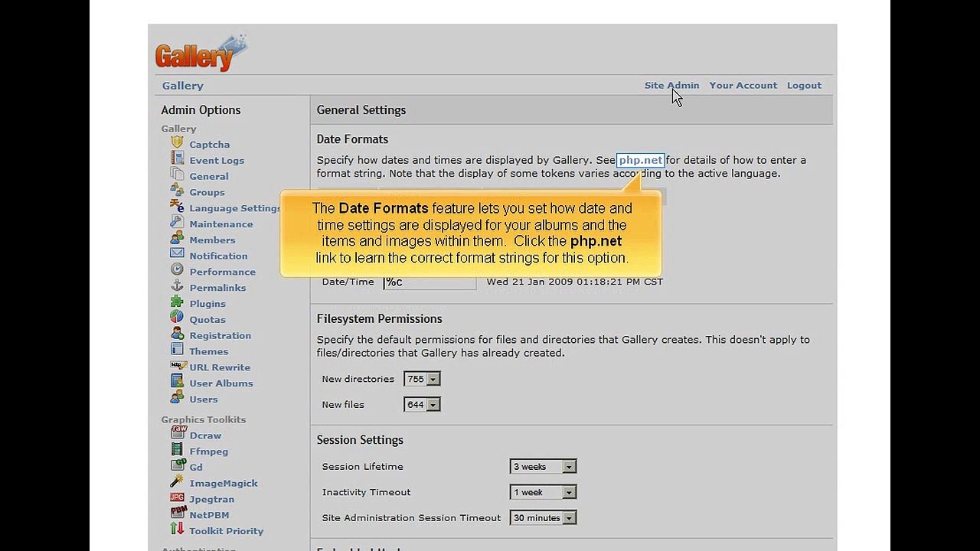Click the Event Logs icon
Viewport: 980px width, 551px height.
click(x=177, y=159)
